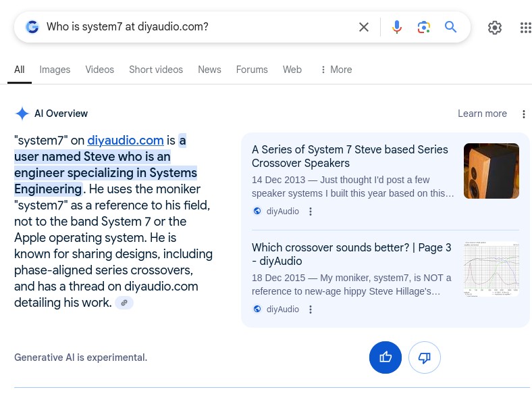This screenshot has height=396, width=532.
Task: Expand the More search filters menu
Action: 336,70
